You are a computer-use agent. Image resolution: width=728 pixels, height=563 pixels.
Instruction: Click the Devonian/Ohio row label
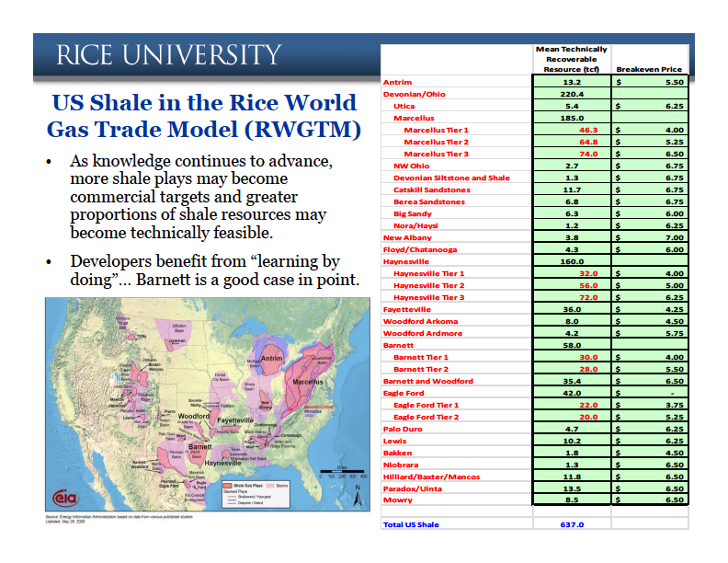(415, 94)
